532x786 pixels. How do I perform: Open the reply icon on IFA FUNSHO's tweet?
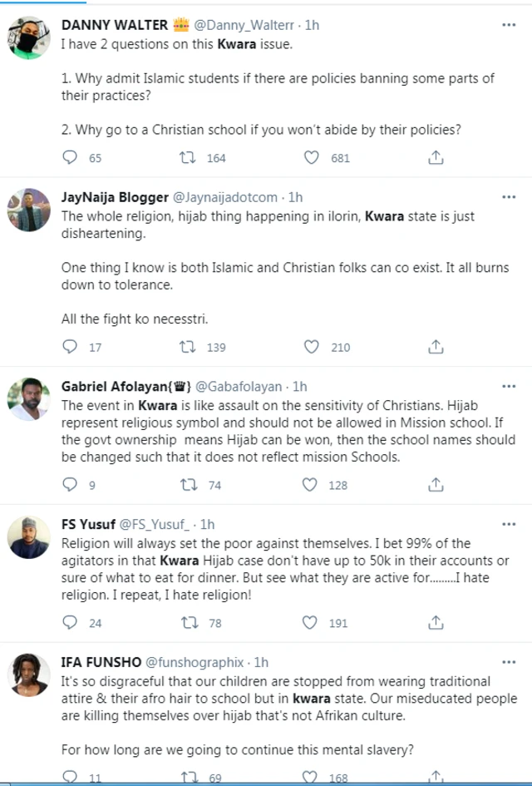click(69, 774)
